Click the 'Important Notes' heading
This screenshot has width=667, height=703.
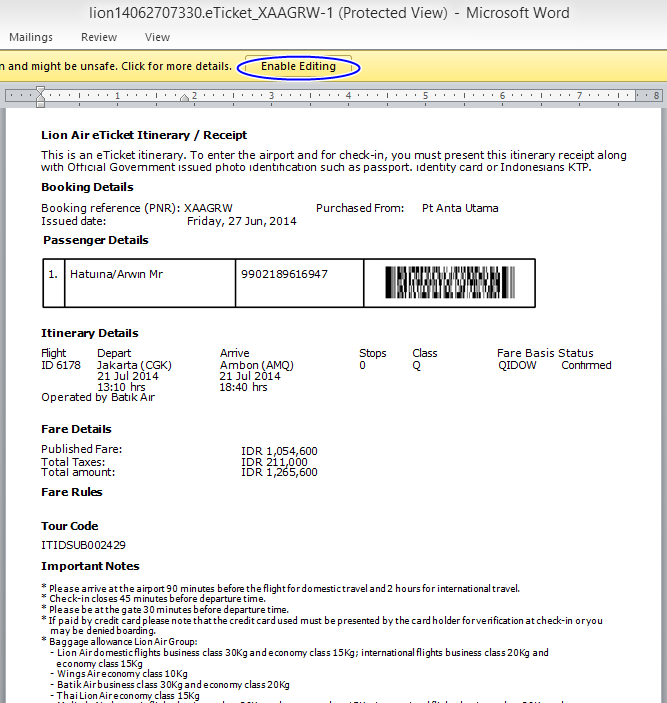[x=91, y=566]
